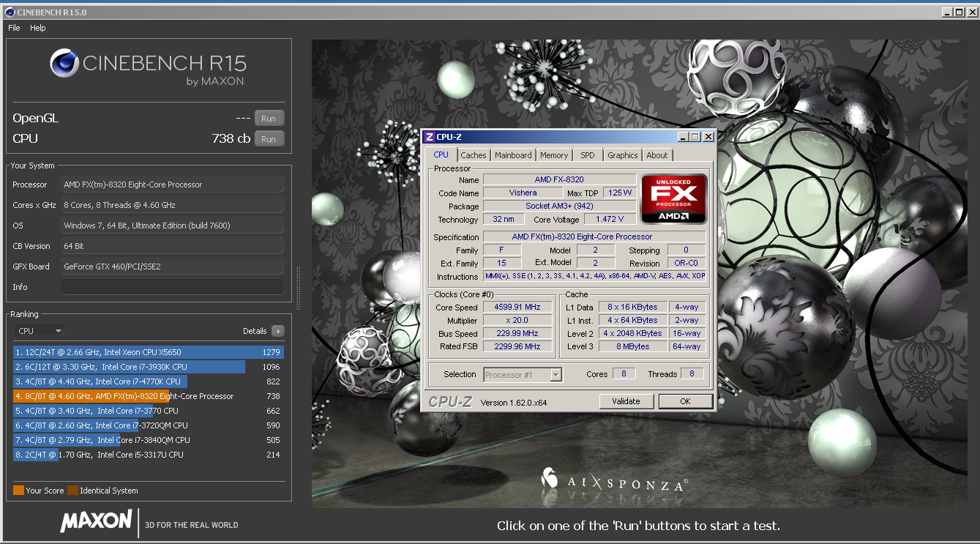Screen dimensions: 980x544
Task: Click the AMD FX Unlocked Processor badge
Action: [x=672, y=198]
